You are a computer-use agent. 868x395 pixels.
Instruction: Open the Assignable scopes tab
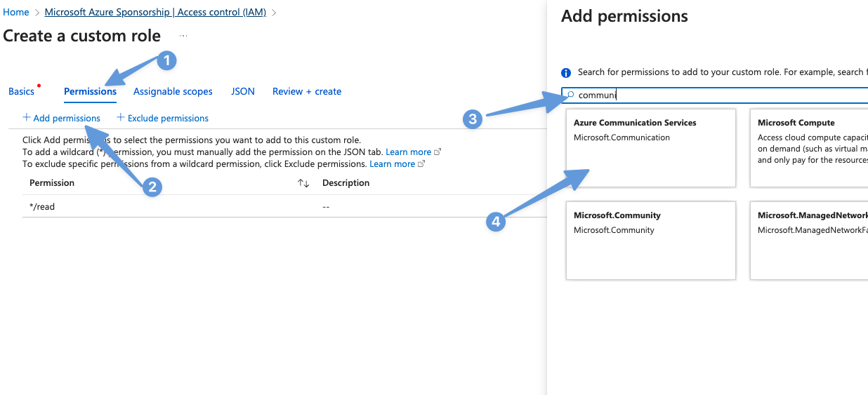[173, 91]
